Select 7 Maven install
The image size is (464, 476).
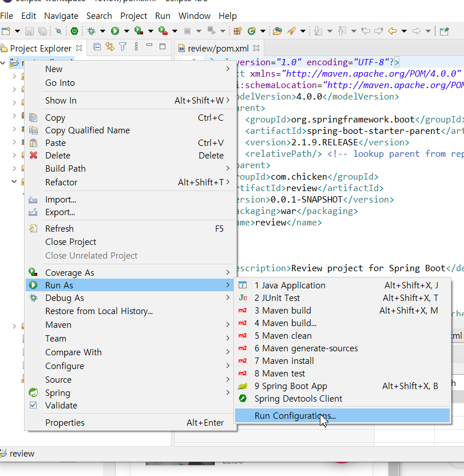pos(342,360)
